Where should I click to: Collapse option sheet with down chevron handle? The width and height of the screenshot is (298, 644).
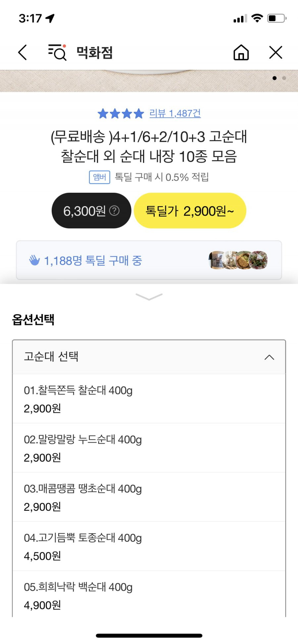pyautogui.click(x=149, y=297)
